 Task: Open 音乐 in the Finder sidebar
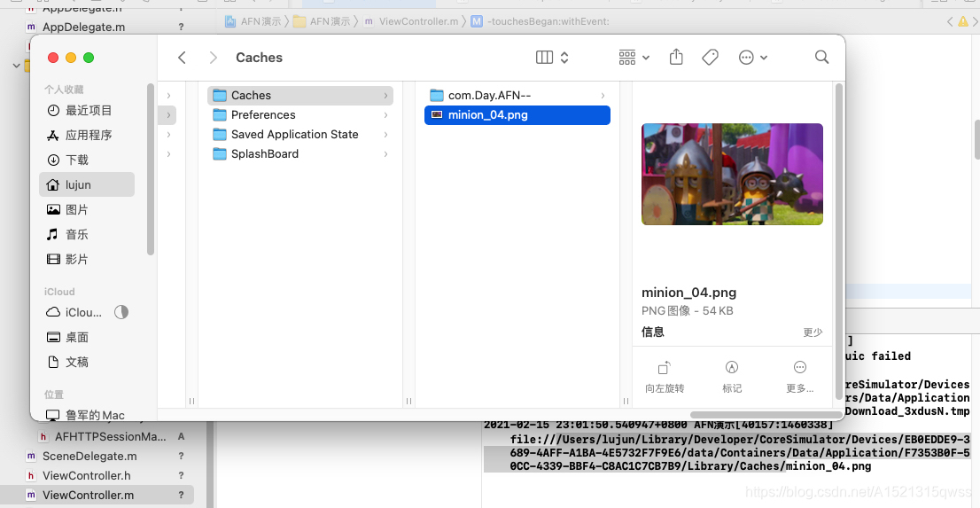coord(87,235)
